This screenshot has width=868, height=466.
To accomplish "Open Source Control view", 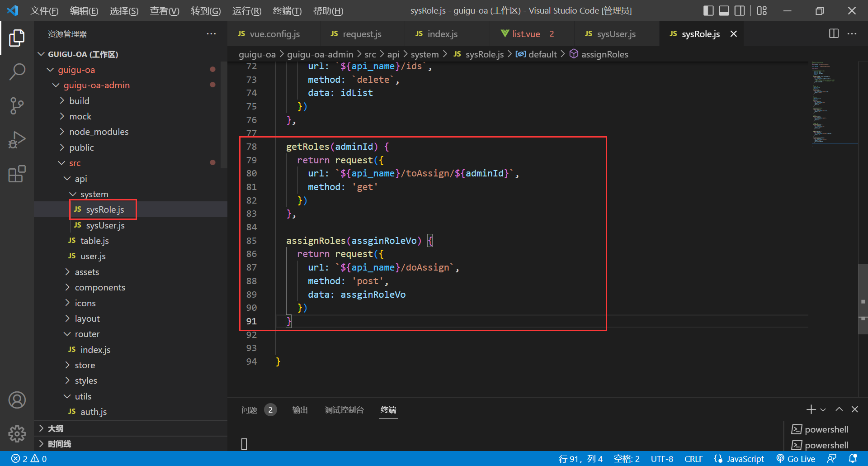I will tap(17, 106).
